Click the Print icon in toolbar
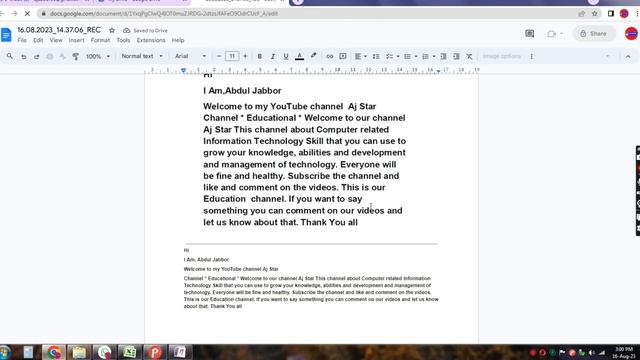Viewport: 640px width, 360px height. click(50, 56)
